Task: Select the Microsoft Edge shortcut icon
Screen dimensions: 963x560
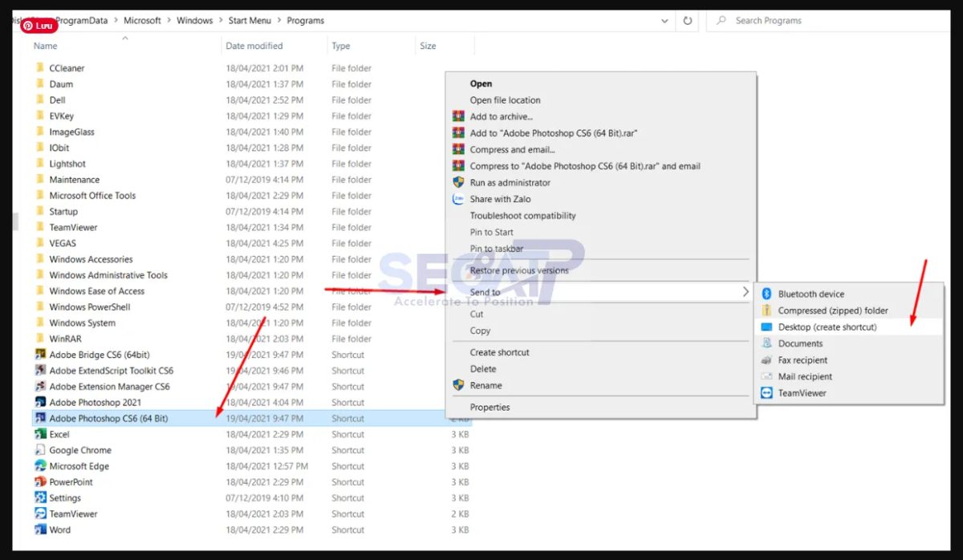Action: [40, 465]
